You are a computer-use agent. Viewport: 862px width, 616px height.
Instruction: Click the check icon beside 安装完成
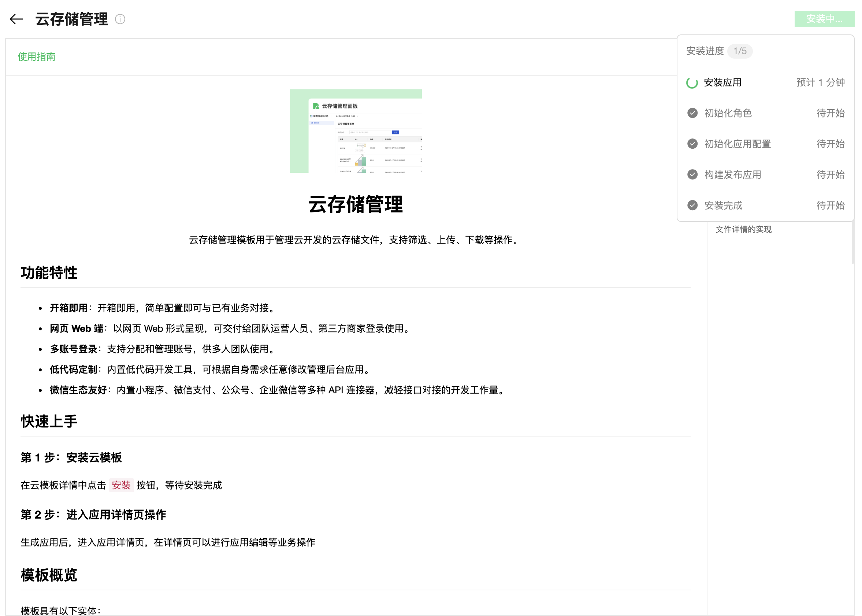click(692, 205)
